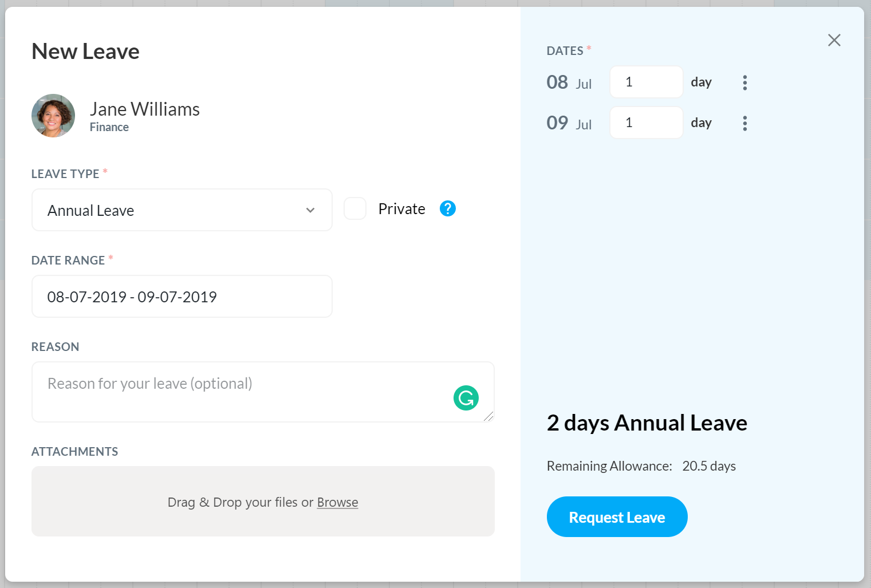Open the three-dot menu for 08 Jul

(744, 82)
